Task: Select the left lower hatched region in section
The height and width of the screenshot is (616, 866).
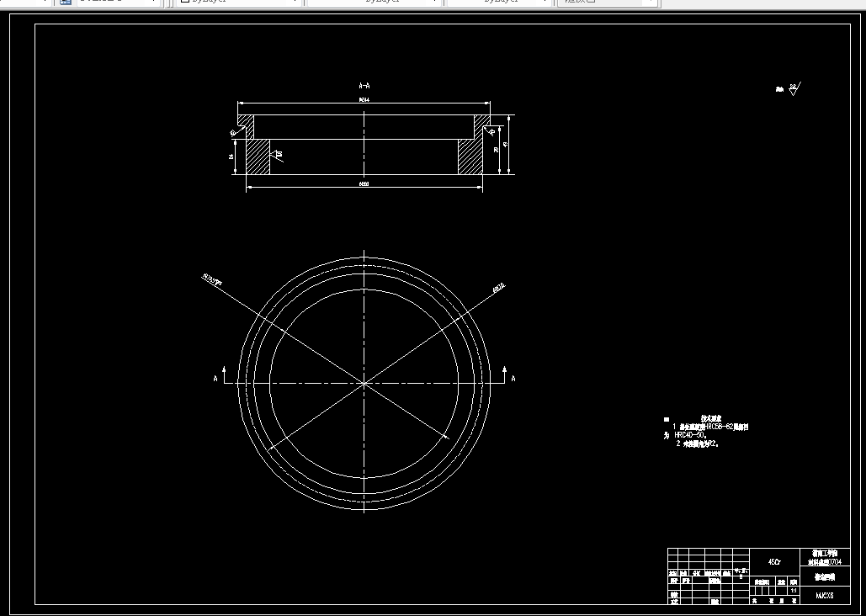Action: click(x=258, y=157)
